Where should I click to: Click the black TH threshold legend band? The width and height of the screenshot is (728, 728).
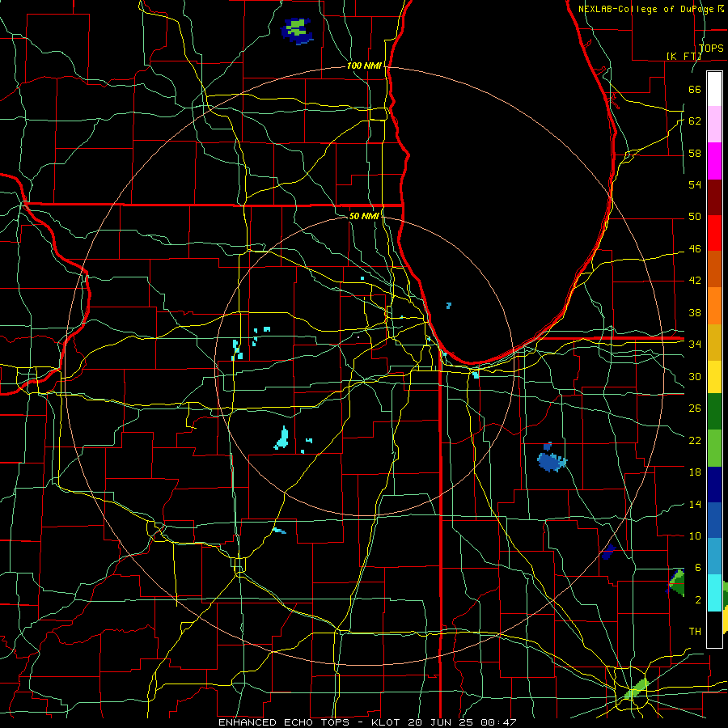[x=714, y=629]
